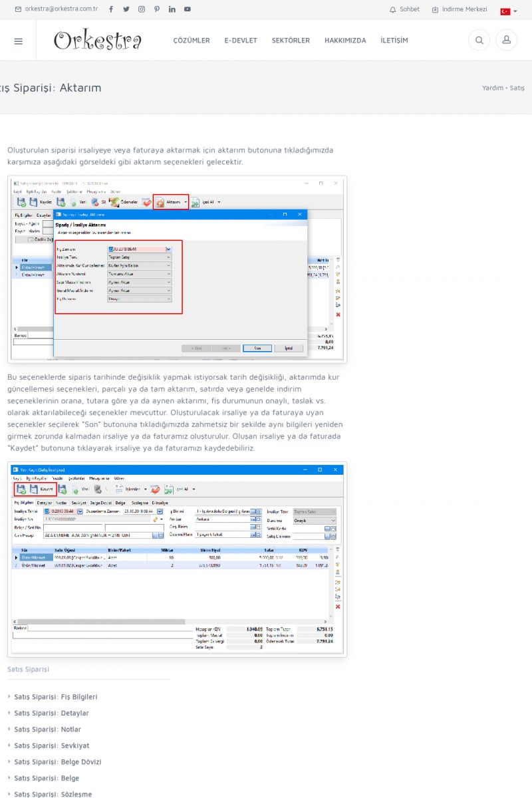Go to İndirme Merkezi download center
This screenshot has height=798, width=532.
click(460, 9)
